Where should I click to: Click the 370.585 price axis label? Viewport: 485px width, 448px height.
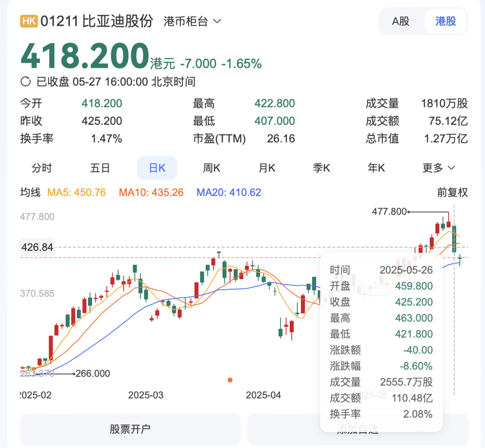coord(37,293)
